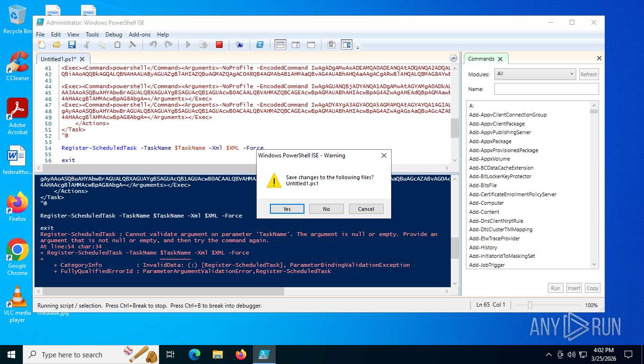This screenshot has height=364, width=644.
Task: Open the Tools menu
Action: pyautogui.click(x=92, y=35)
